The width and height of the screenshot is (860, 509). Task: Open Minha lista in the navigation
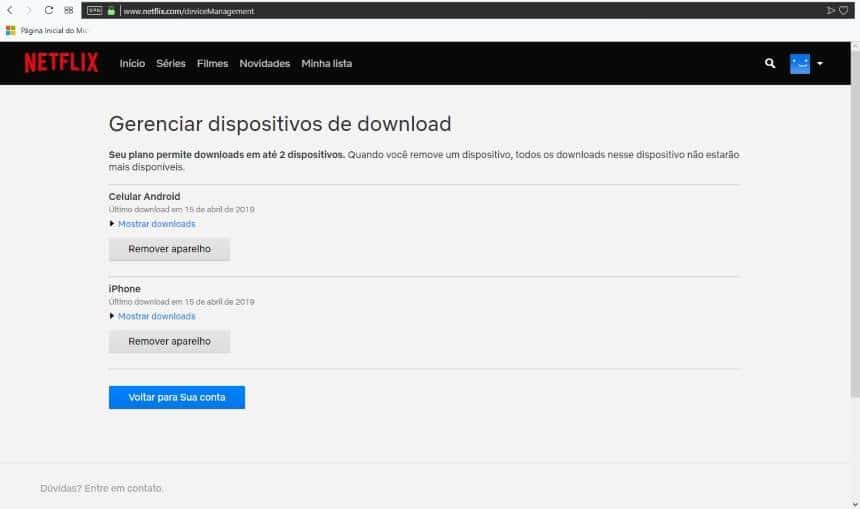[326, 64]
